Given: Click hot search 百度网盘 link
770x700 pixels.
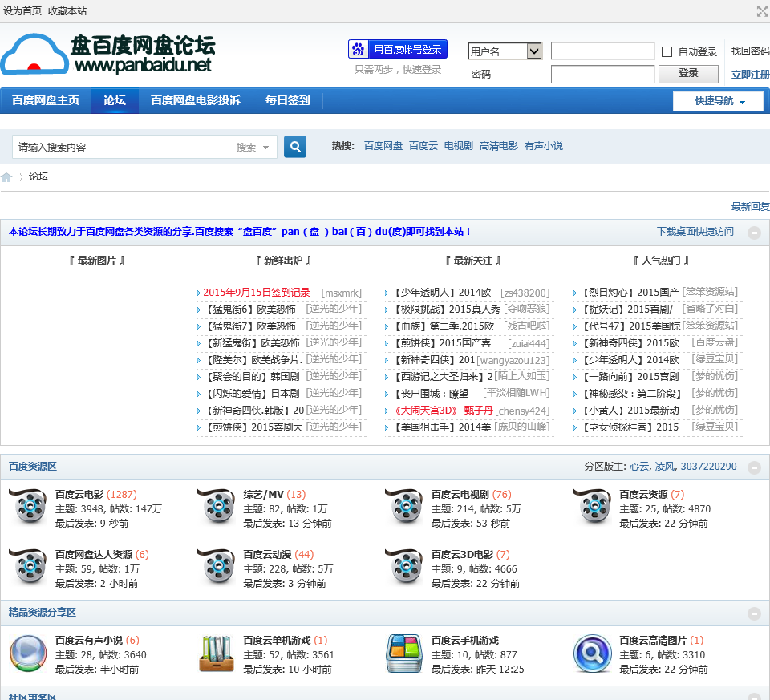Looking at the screenshot, I should point(383,146).
